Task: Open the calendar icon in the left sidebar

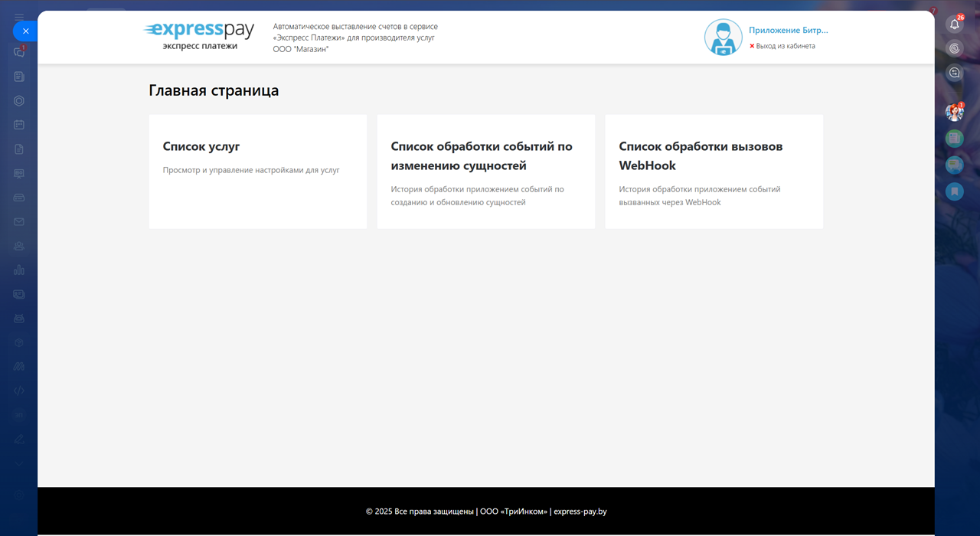Action: pos(19,125)
